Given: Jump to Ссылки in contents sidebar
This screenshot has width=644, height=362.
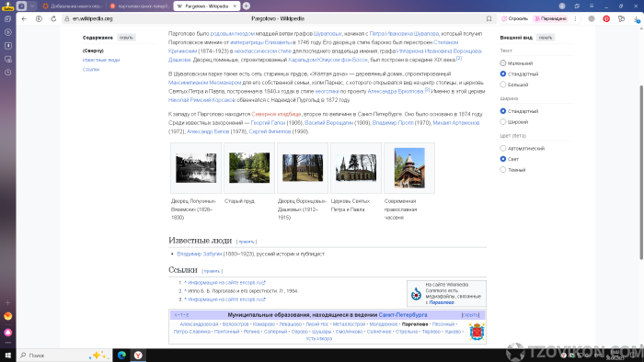Looking at the screenshot, I should [91, 69].
